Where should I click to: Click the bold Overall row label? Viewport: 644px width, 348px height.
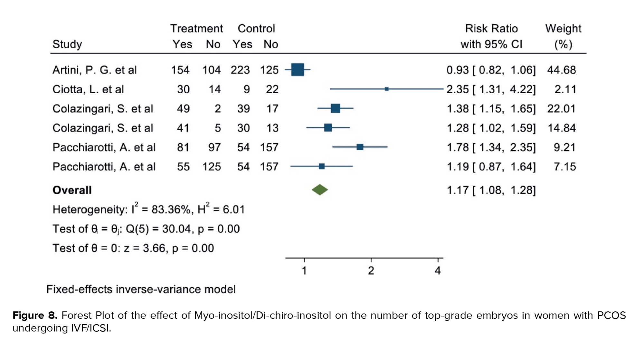tap(72, 190)
